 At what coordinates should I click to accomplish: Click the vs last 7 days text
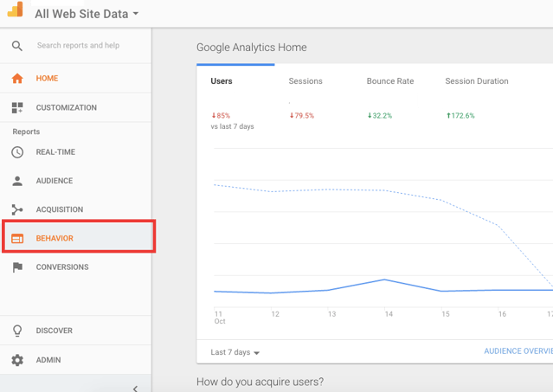click(x=233, y=126)
